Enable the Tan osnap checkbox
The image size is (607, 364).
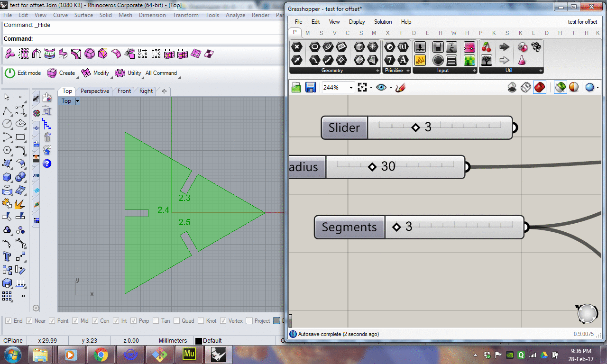pyautogui.click(x=156, y=321)
